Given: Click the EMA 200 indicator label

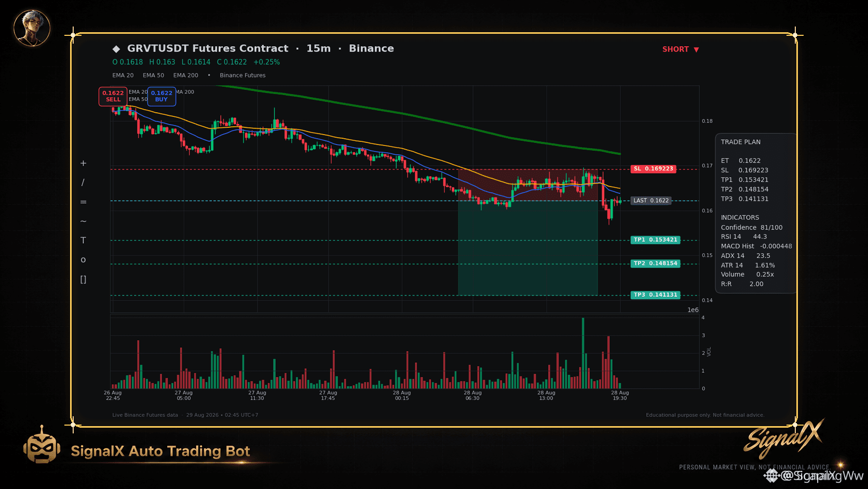Looking at the screenshot, I should [x=186, y=75].
